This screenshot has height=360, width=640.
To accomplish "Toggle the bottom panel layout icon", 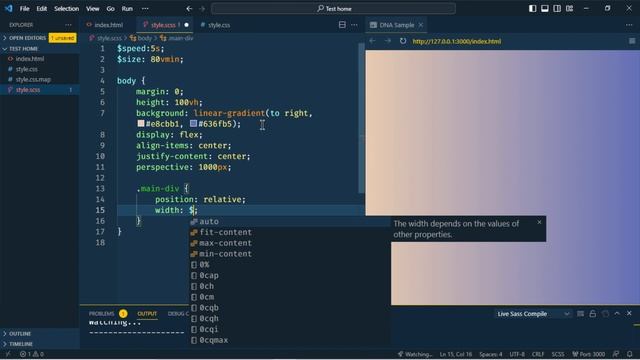I will click(x=544, y=9).
